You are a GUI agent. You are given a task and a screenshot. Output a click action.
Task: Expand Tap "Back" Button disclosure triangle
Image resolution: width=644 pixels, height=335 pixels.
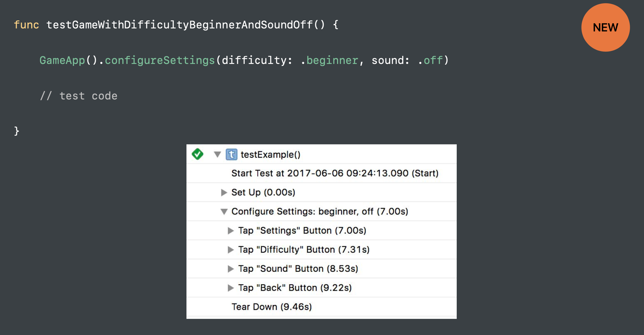(230, 288)
